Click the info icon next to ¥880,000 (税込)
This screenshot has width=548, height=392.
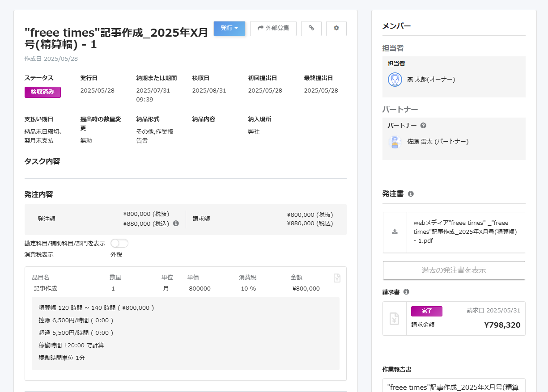(176, 223)
